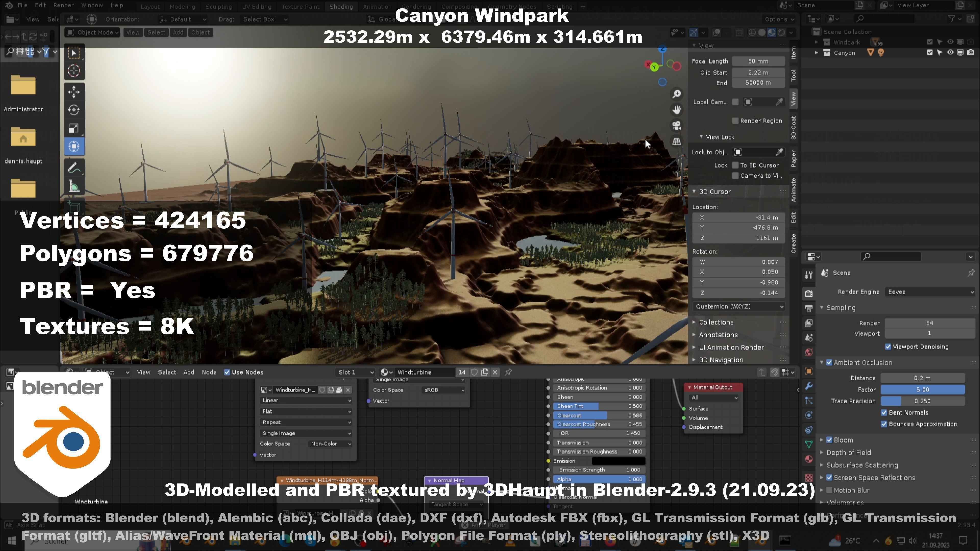Click the Windturbine material name field
Viewport: 980px width, 551px height.
pyautogui.click(x=425, y=372)
